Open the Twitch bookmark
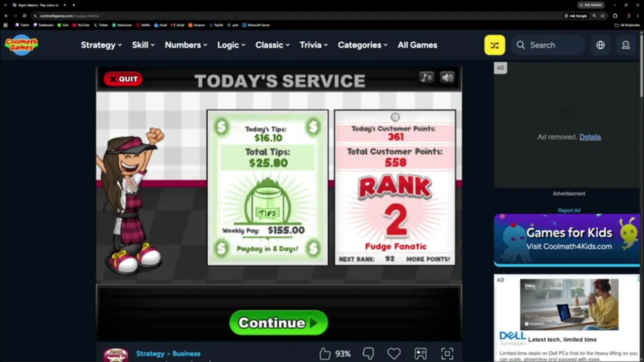 tap(22, 25)
